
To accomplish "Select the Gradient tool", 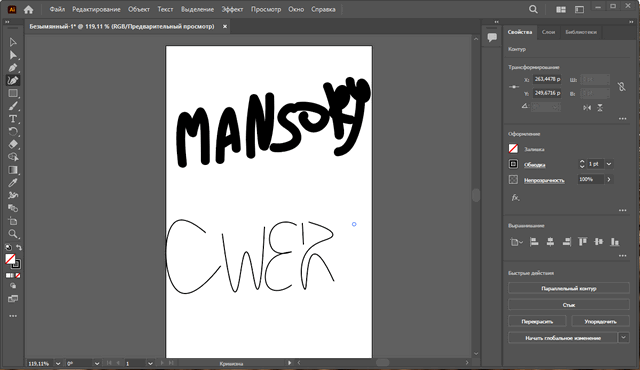I will 13,170.
